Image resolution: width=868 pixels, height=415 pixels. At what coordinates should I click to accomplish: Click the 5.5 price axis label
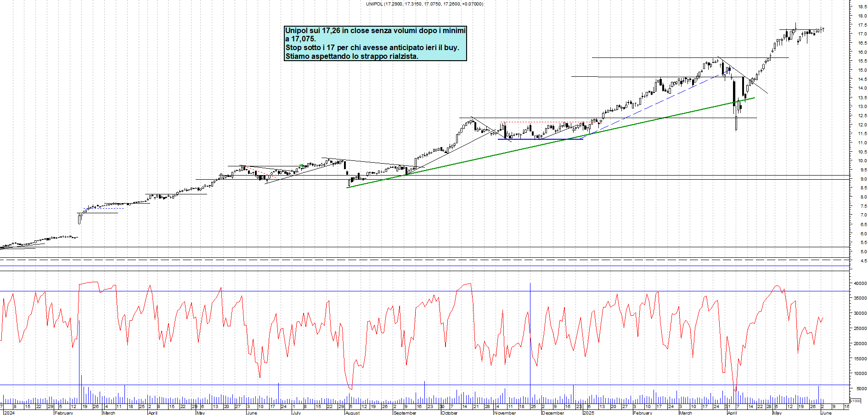pos(863,243)
